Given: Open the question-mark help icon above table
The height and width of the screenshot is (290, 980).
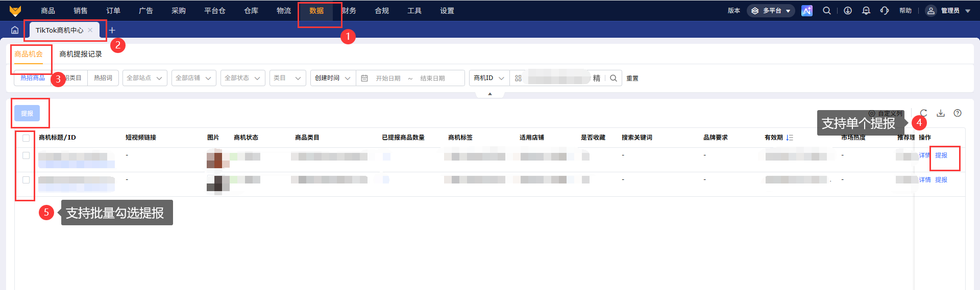Looking at the screenshot, I should [x=958, y=113].
